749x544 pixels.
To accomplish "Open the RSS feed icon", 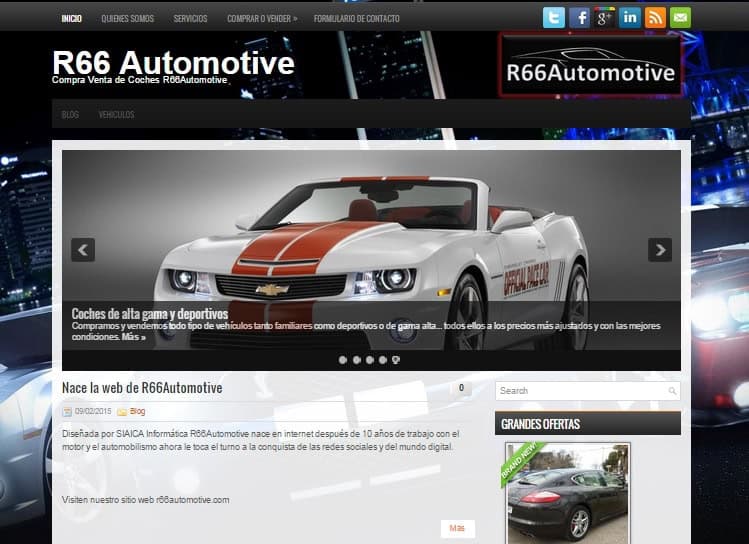I will coord(655,18).
